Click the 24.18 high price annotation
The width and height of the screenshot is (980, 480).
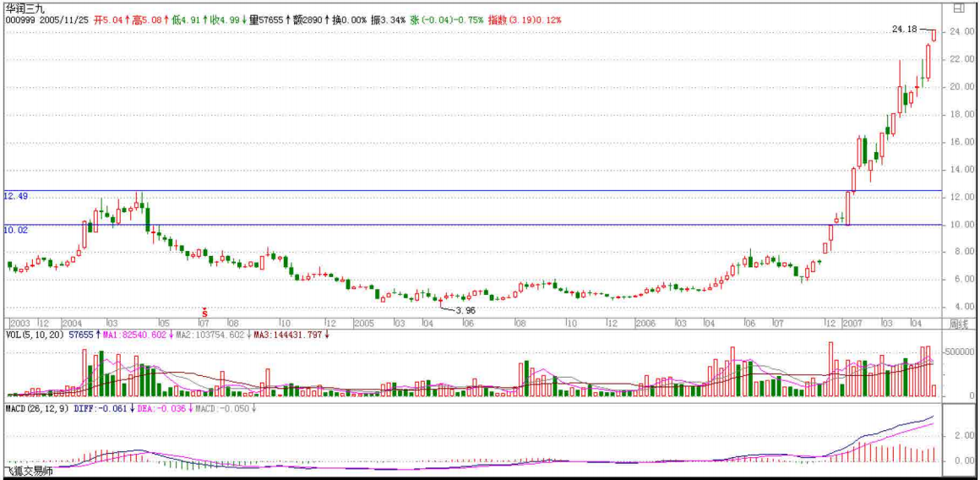point(903,30)
